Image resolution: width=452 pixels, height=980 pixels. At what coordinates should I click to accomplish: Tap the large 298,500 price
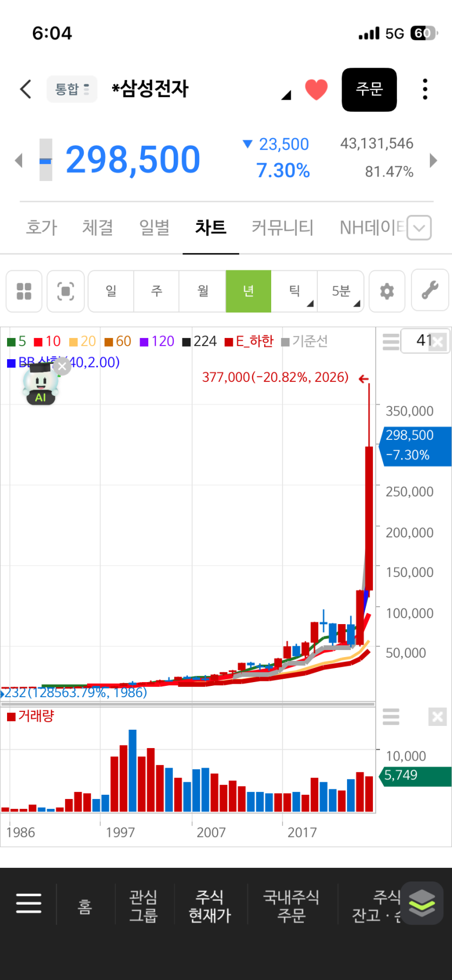[x=133, y=160]
